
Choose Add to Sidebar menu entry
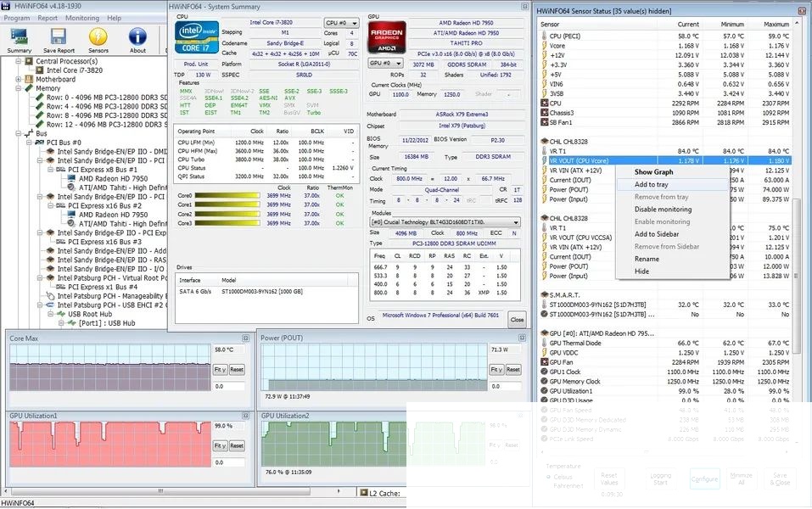[x=657, y=234]
